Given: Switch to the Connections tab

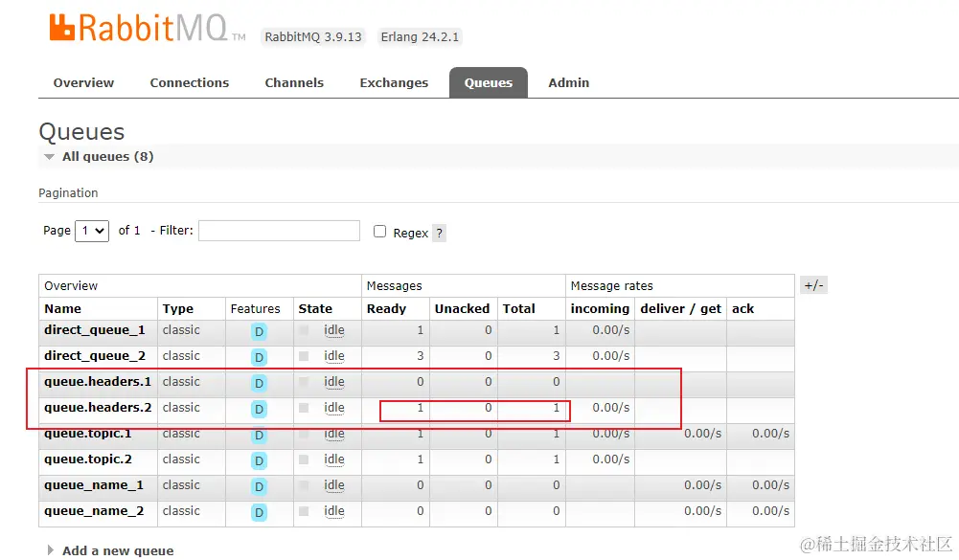Looking at the screenshot, I should coord(189,82).
